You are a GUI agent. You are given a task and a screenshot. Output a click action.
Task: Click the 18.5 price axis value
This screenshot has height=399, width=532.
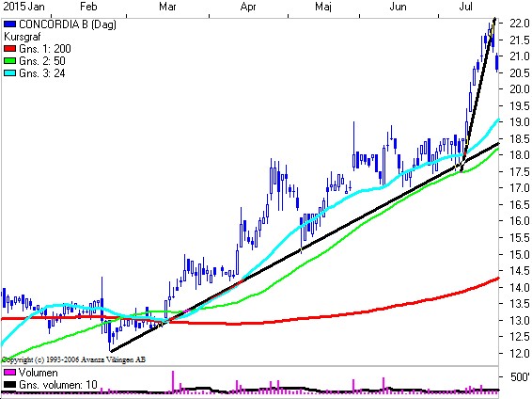tap(519, 139)
